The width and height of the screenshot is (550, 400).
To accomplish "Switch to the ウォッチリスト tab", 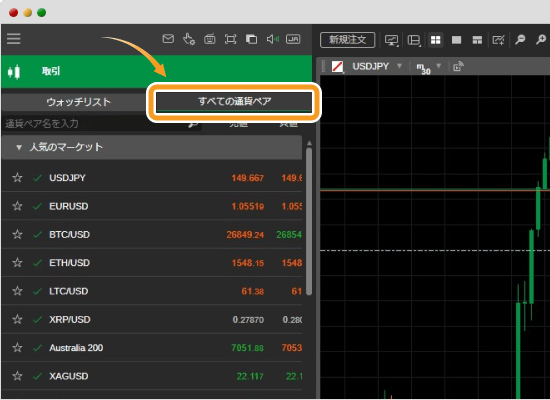I will (79, 102).
